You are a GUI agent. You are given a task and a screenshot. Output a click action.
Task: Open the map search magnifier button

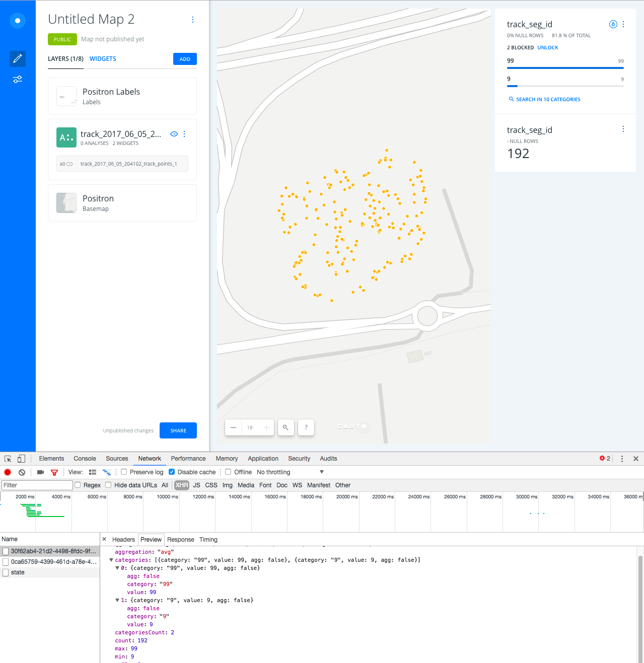tap(285, 427)
